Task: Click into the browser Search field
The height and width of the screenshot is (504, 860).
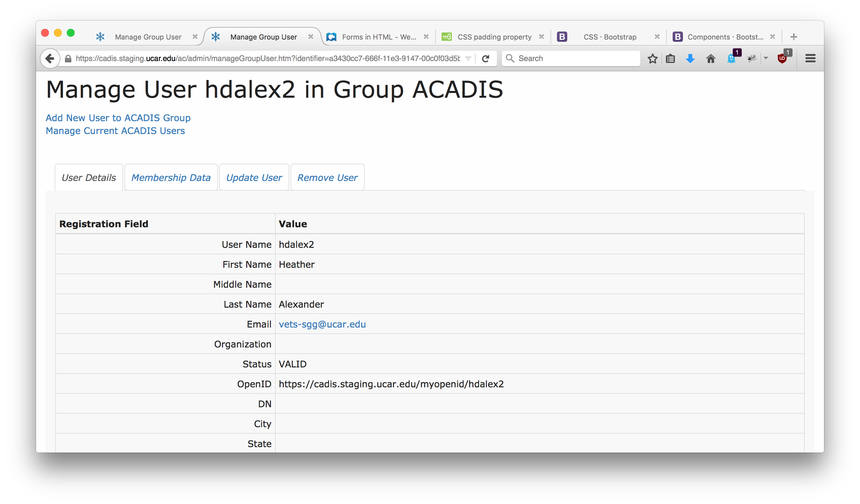Action: tap(577, 59)
